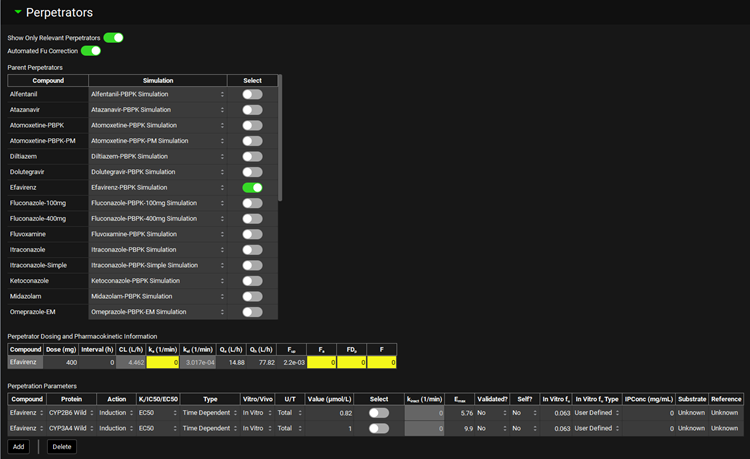Toggle Select switch for CYP3A4 Wild row

click(x=379, y=428)
